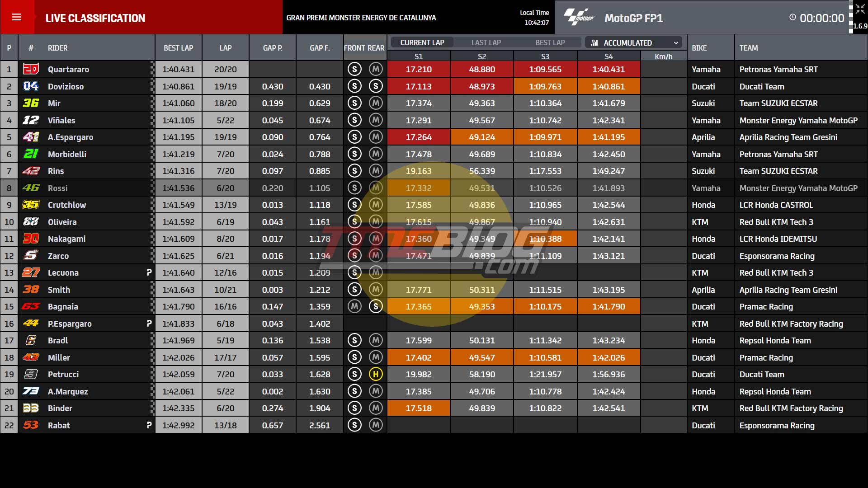The width and height of the screenshot is (868, 488).
Task: Select rider name Miller
Action: click(x=59, y=357)
